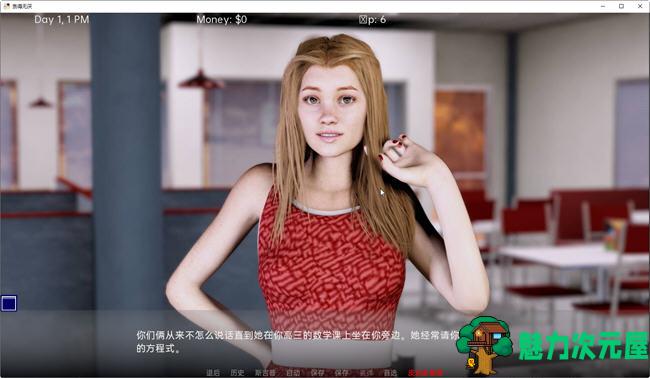Click the 斯吉普 (Skip) quick menu button

click(265, 373)
